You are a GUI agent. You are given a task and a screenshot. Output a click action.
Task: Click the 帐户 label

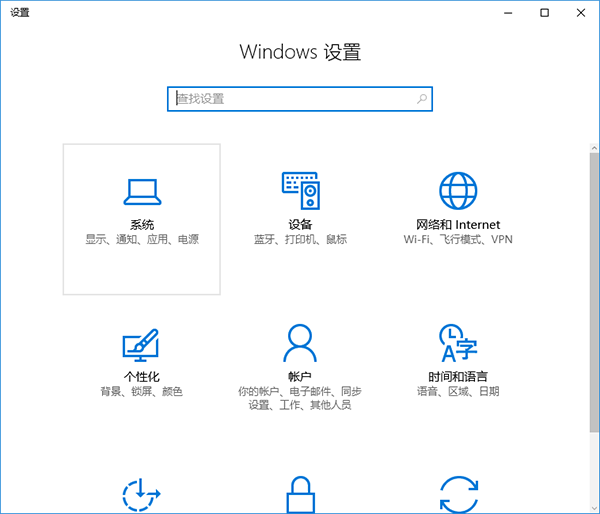click(300, 377)
